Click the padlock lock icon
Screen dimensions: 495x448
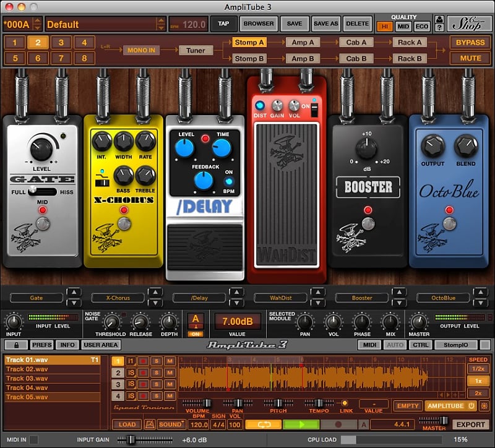tap(16, 345)
